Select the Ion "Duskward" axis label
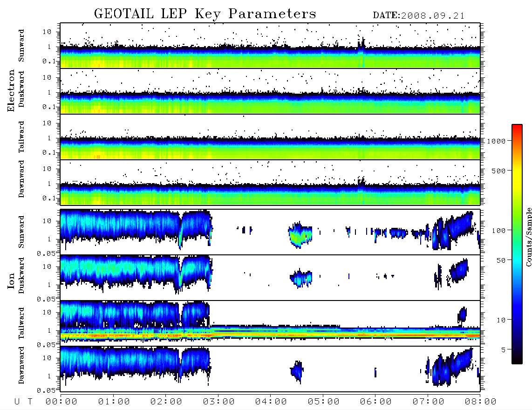 (21, 275)
